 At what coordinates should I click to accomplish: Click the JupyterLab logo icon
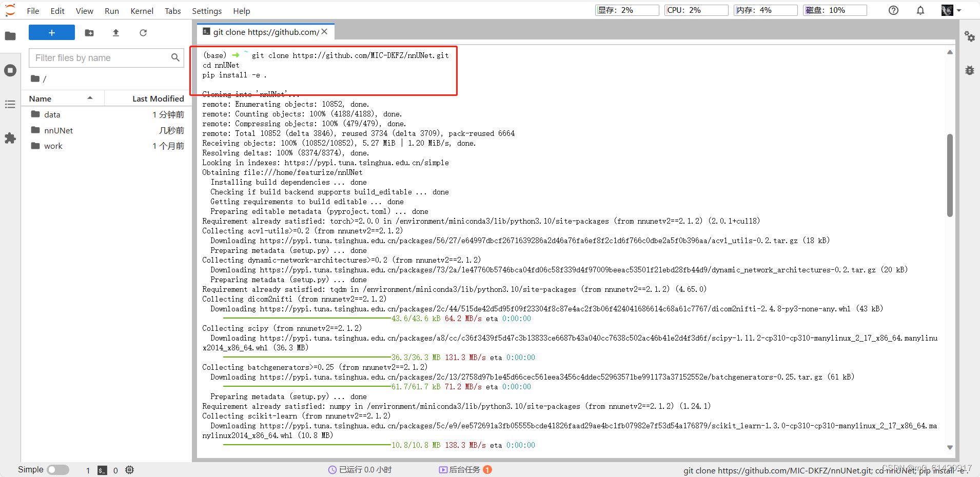(10, 10)
